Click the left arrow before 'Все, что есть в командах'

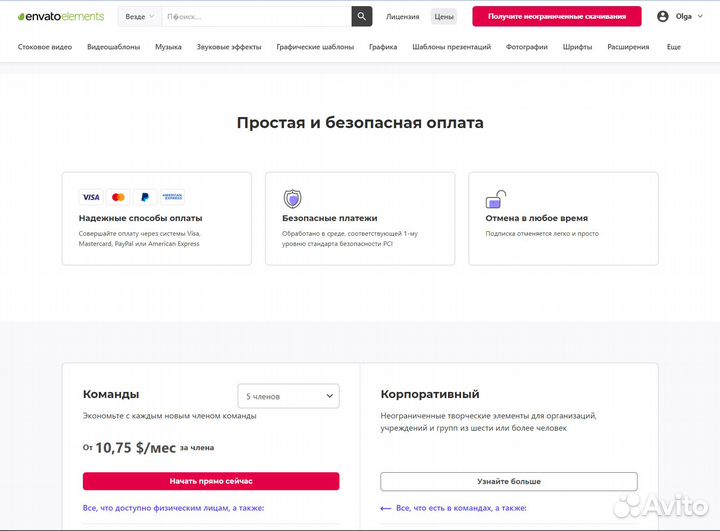pos(386,508)
